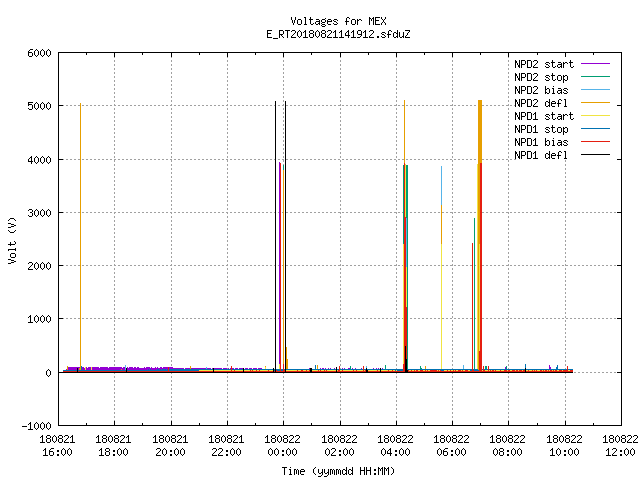640x480 pixels.
Task: Click x-axis tick '180822 02:00'
Action: [339, 446]
